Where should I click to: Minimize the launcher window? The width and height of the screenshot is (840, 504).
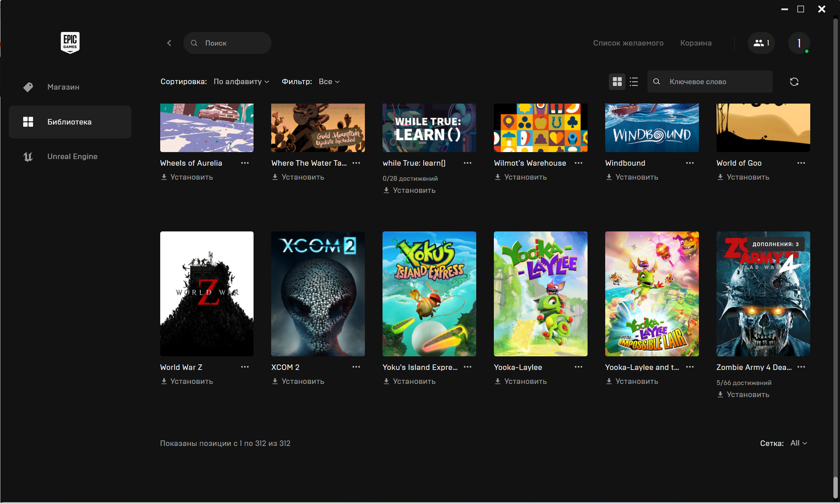click(x=785, y=9)
